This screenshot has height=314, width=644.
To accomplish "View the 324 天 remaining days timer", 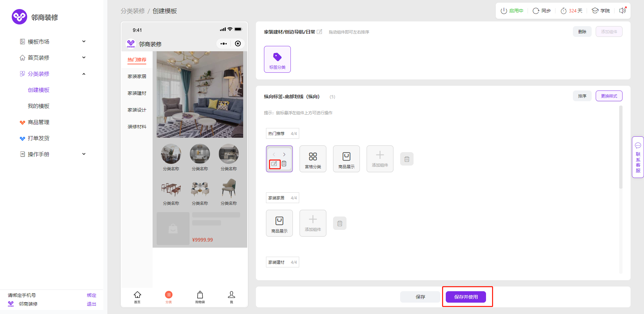I will [x=572, y=11].
